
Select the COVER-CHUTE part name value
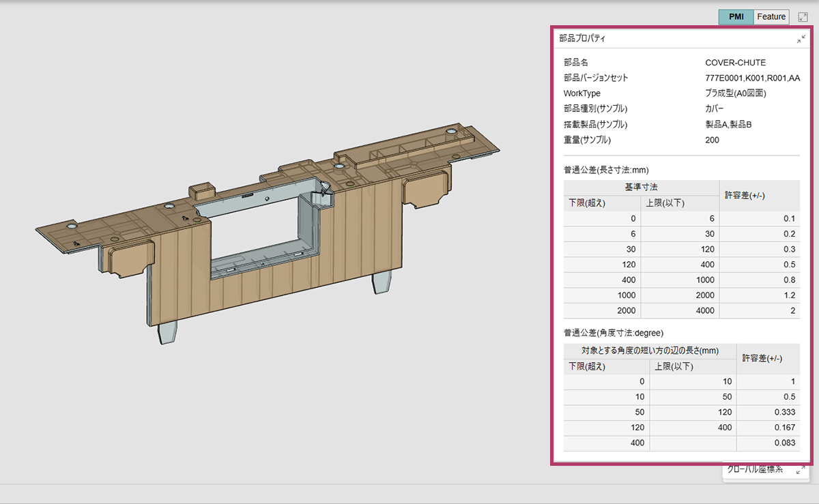pyautogui.click(x=735, y=63)
